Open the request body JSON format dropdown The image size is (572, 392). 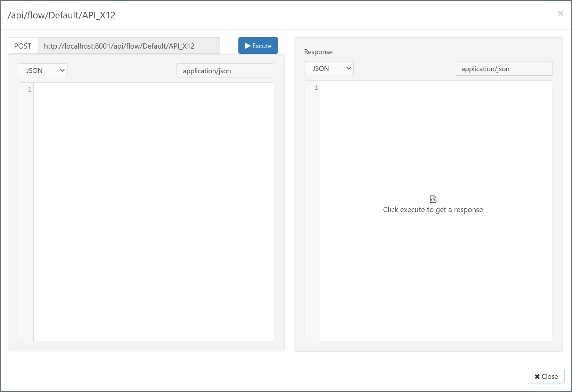[42, 70]
